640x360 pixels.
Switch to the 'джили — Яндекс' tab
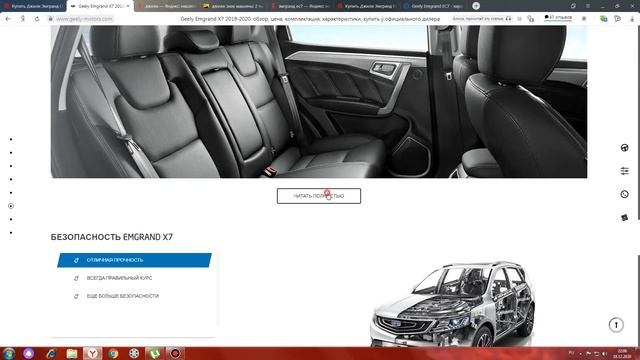167,6
